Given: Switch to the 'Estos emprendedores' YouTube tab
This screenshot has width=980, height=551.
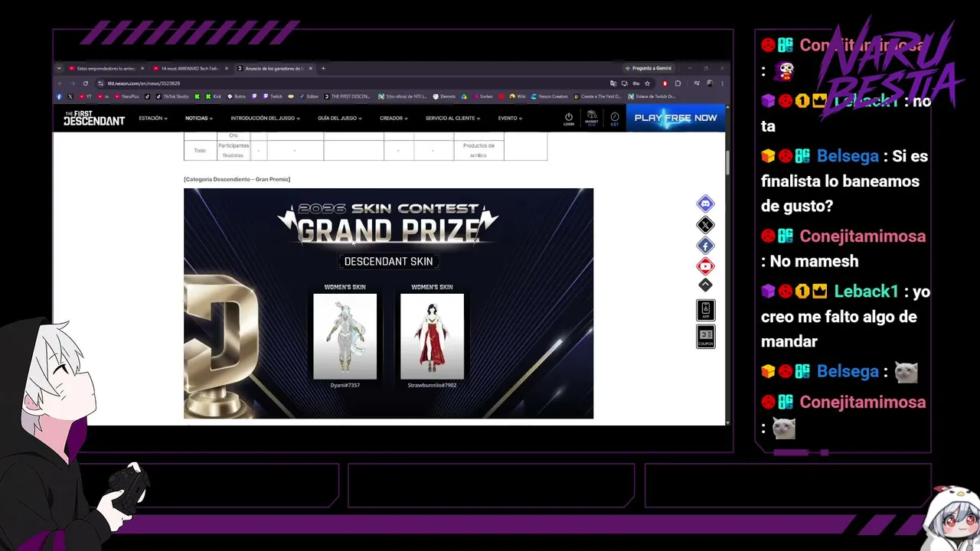Looking at the screenshot, I should pyautogui.click(x=105, y=68).
